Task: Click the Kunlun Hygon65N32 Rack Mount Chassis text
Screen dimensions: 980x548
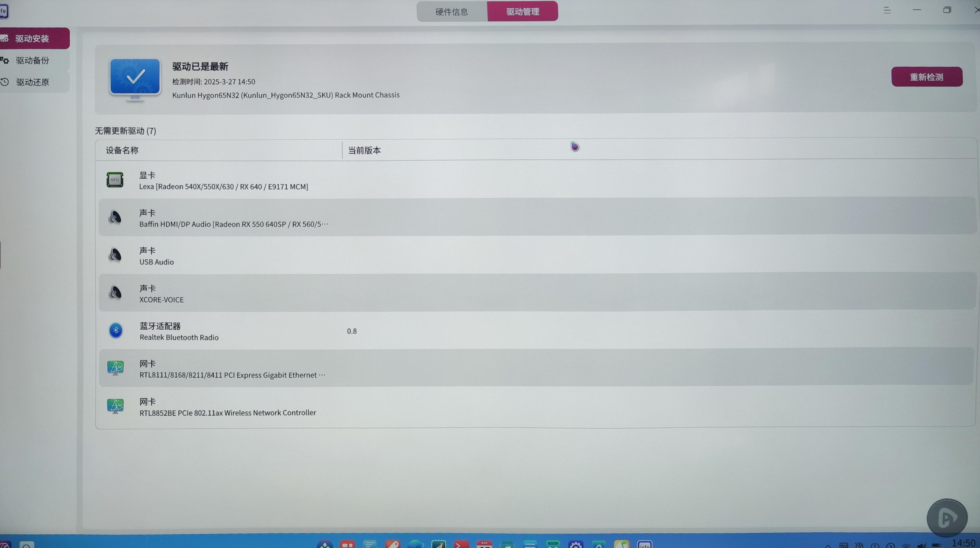Action: click(286, 95)
